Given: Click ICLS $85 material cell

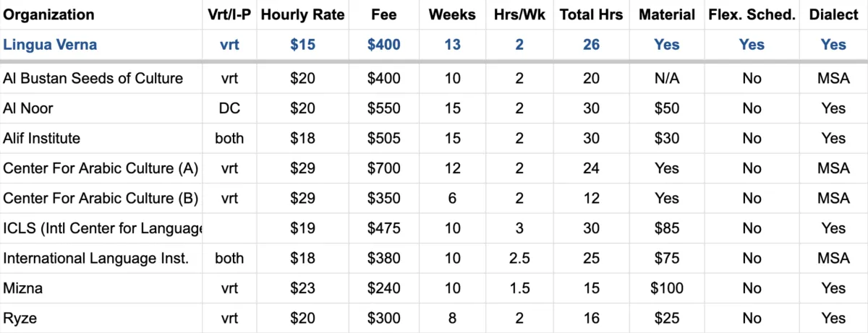Looking at the screenshot, I should 666,228.
